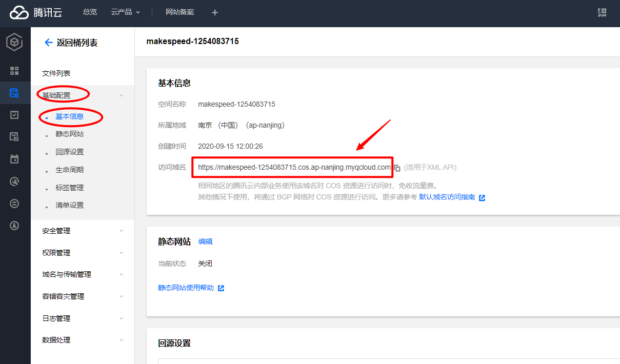Screen dimensions: 620x364
Task: Select 生命周期 in the left menu
Action: [70, 170]
